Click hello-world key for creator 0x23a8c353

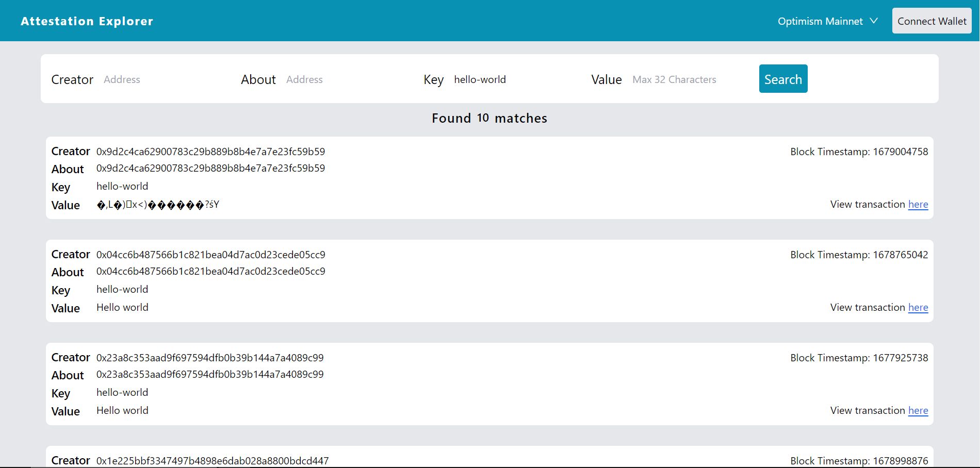[122, 392]
